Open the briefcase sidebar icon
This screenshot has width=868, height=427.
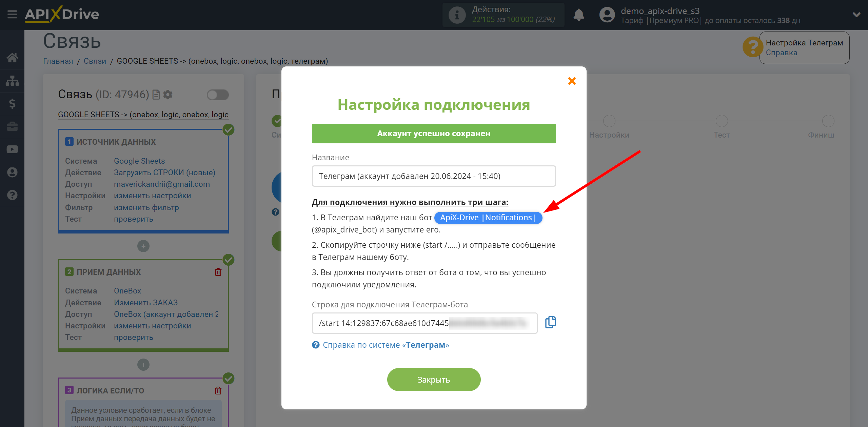(12, 126)
